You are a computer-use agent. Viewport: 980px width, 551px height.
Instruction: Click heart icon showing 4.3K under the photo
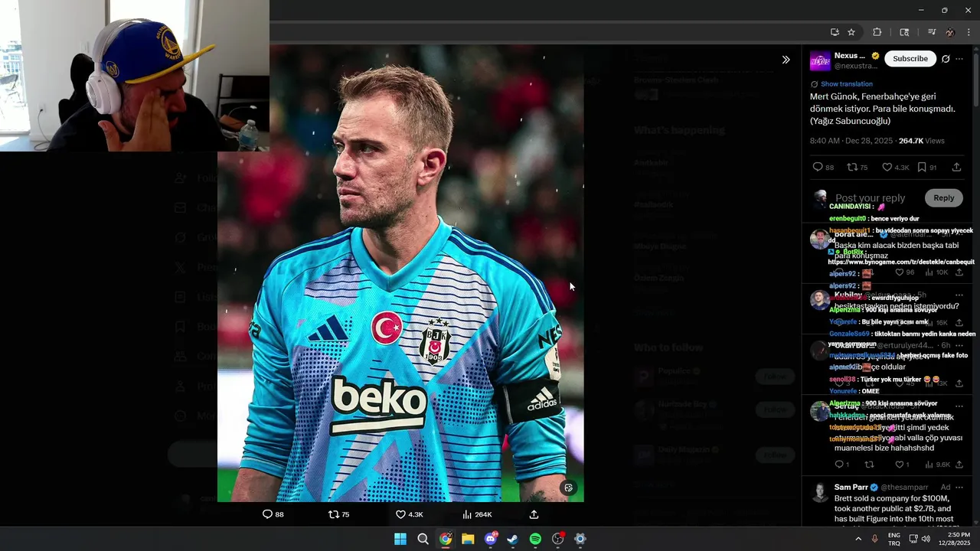pyautogui.click(x=400, y=514)
